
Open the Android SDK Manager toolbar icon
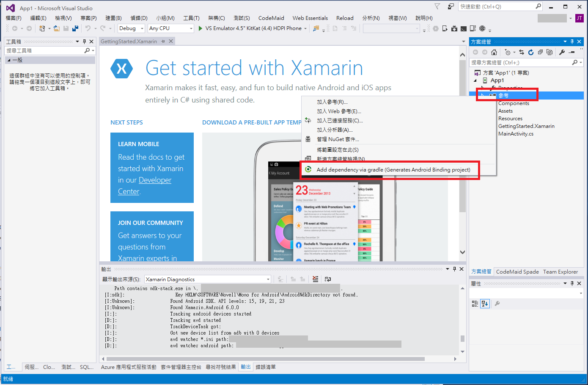coord(454,28)
